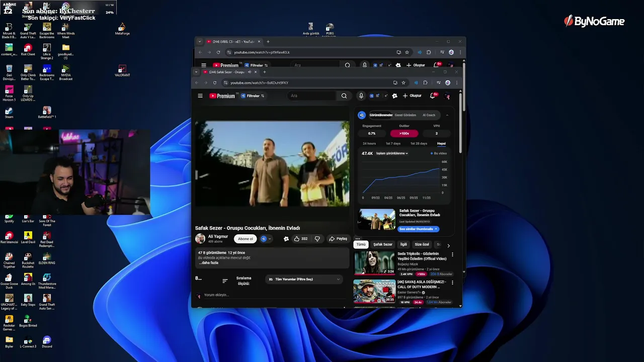Open extensions puzzle icon in front browser window
This screenshot has height=362, width=644.
coord(425,82)
